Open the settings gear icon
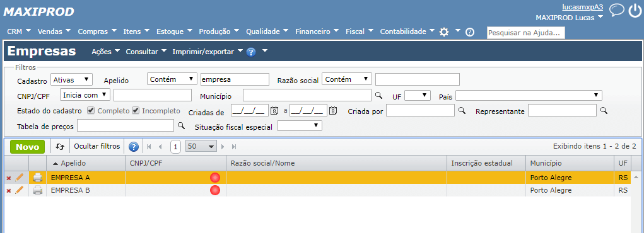Viewport: 644px width, 233px height. coord(444,32)
